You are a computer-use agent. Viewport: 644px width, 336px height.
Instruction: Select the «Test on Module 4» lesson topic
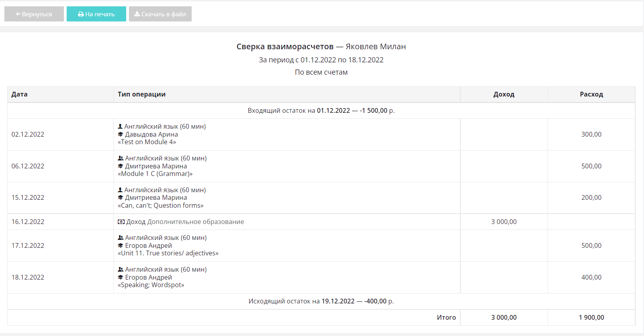click(x=147, y=142)
